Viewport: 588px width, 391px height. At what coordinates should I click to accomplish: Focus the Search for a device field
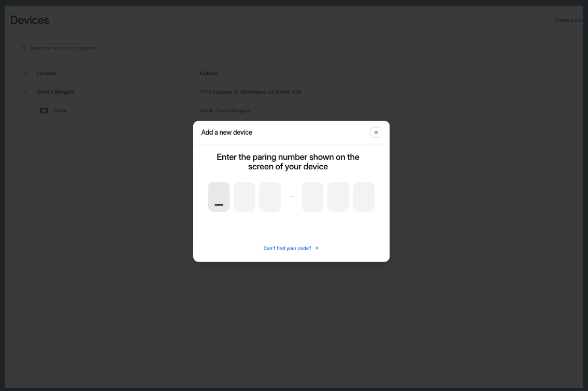pyautogui.click(x=60, y=48)
